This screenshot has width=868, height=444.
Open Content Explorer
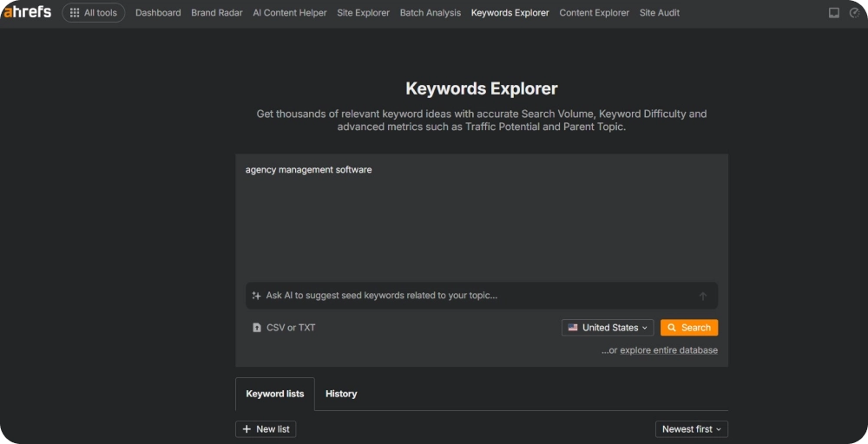point(594,13)
